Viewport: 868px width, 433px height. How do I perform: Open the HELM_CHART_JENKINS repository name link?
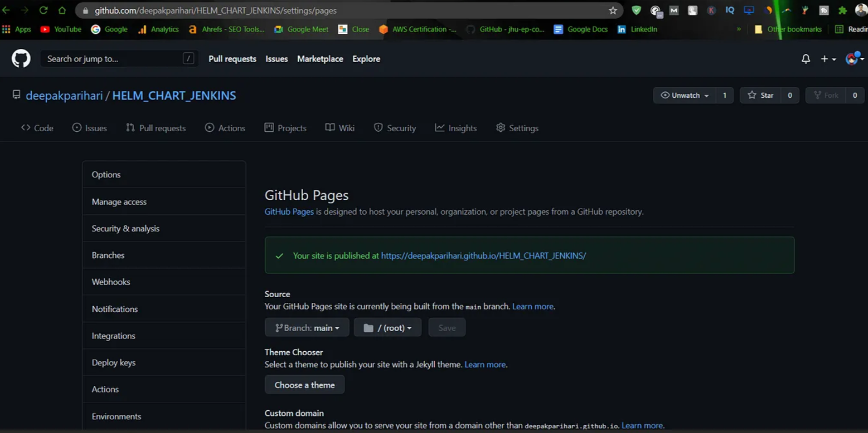[x=174, y=95]
